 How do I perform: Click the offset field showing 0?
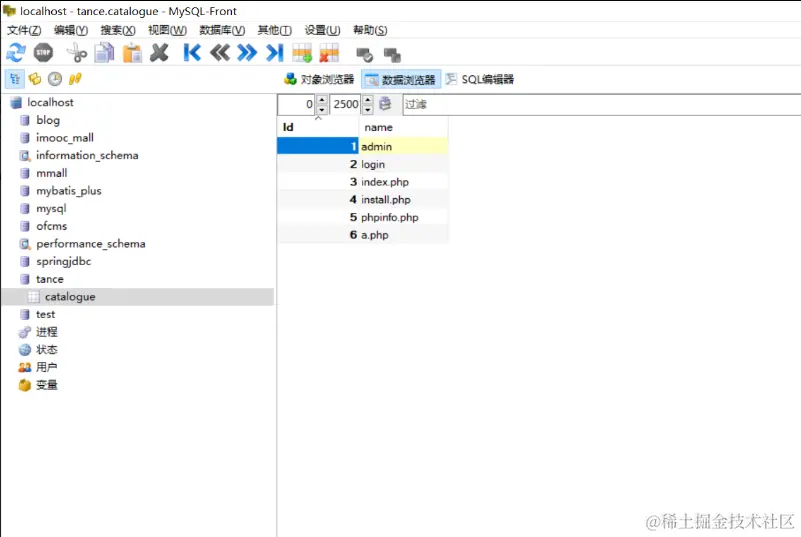pyautogui.click(x=297, y=104)
